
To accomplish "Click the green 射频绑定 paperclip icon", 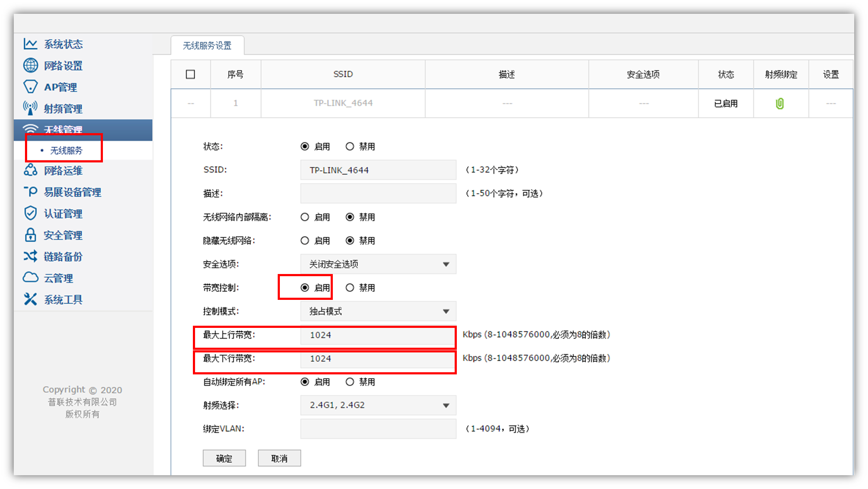I will [780, 103].
